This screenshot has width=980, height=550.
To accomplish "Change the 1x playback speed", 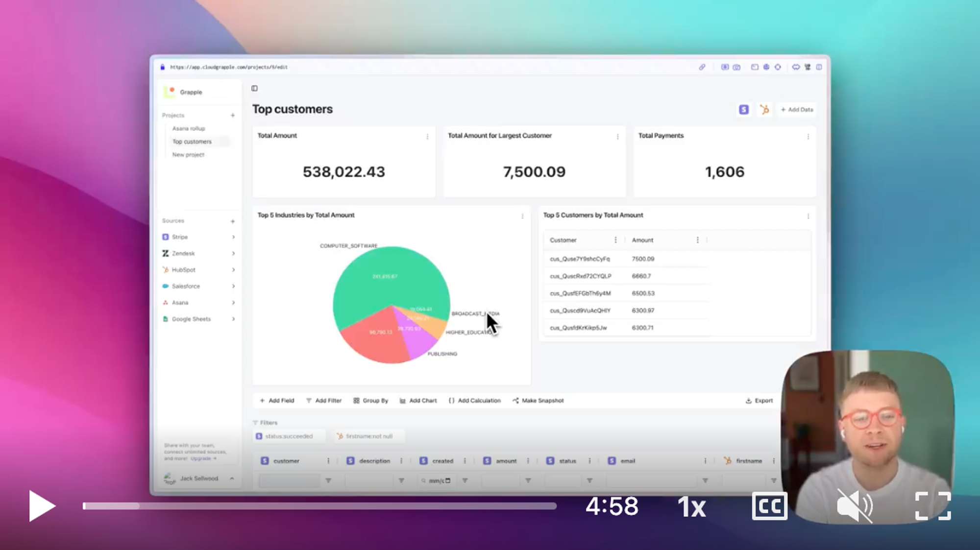I will point(691,507).
